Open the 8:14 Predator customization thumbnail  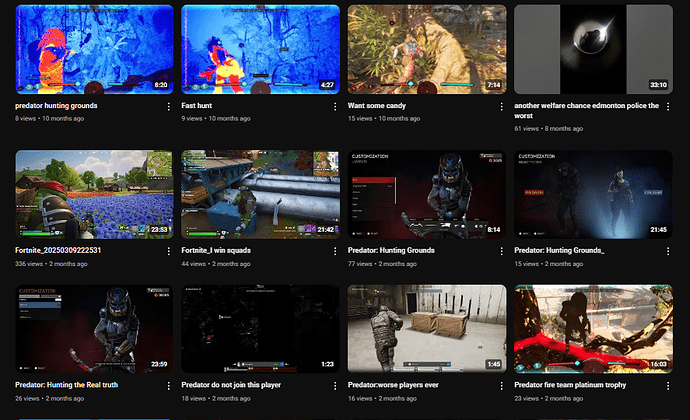tap(427, 195)
